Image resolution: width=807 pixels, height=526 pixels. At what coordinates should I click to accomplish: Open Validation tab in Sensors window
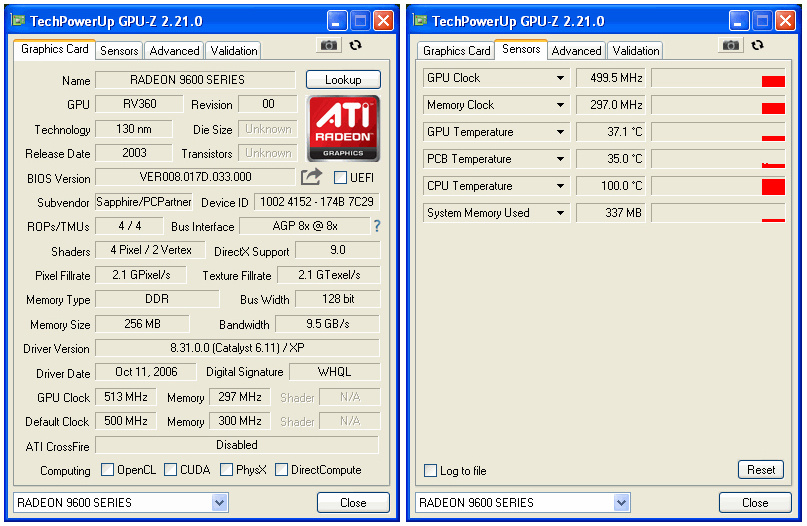tap(636, 50)
